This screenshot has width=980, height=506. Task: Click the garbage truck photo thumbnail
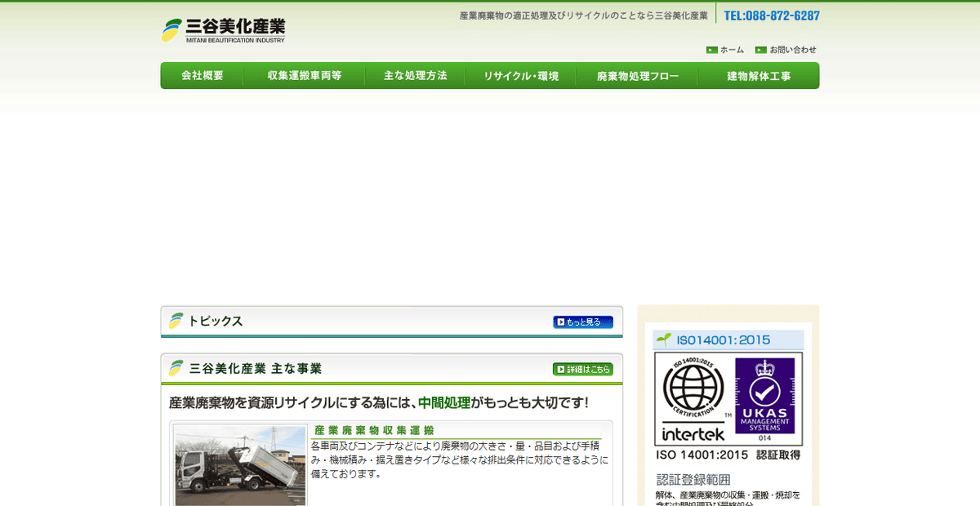(x=238, y=466)
